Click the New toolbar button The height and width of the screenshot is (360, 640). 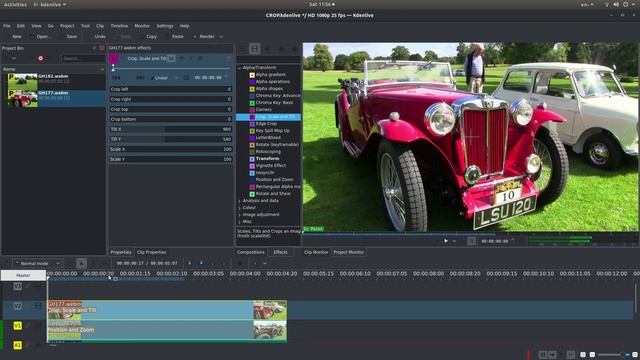(x=16, y=37)
